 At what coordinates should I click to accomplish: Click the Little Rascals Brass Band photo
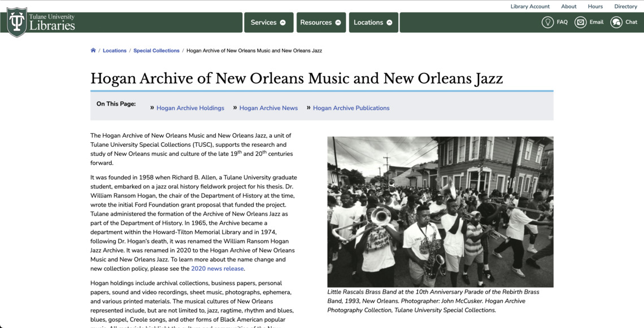pos(440,212)
